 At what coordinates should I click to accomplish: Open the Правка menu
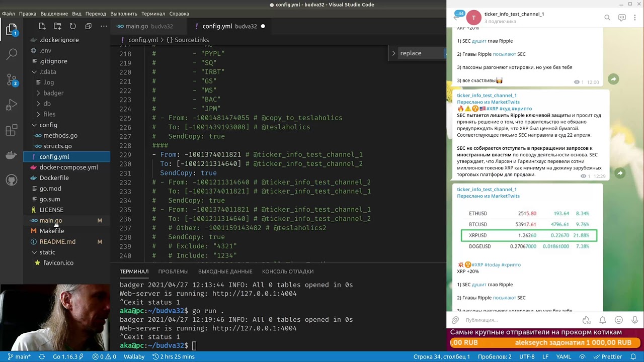pyautogui.click(x=28, y=14)
